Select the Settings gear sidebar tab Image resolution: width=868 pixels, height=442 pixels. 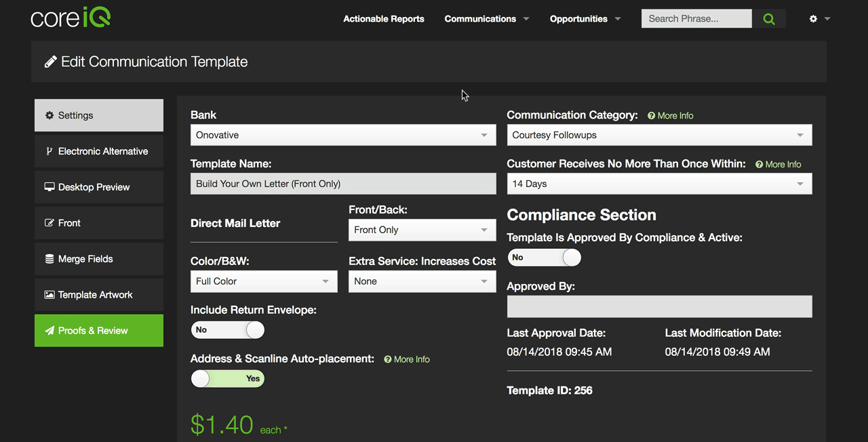99,115
